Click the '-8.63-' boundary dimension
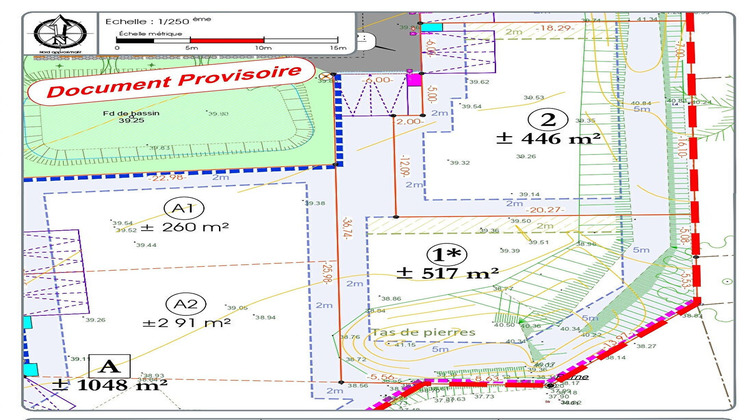Viewport: 750px width, 420px height. (485, 379)
